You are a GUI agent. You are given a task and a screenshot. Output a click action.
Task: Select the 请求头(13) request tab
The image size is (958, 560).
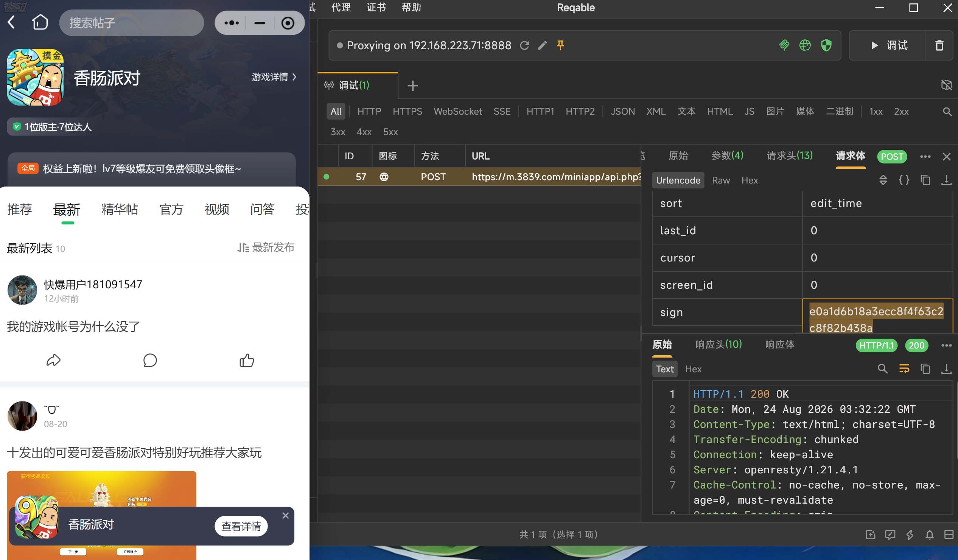(790, 156)
